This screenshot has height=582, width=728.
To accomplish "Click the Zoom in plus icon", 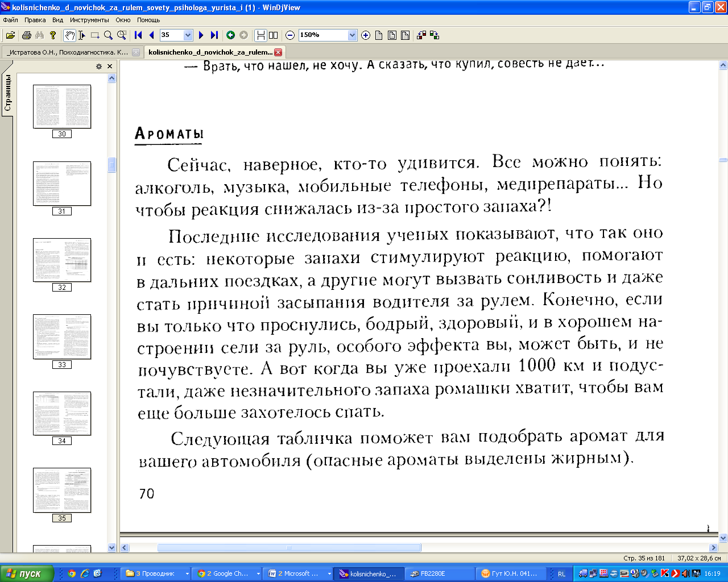I will point(366,35).
